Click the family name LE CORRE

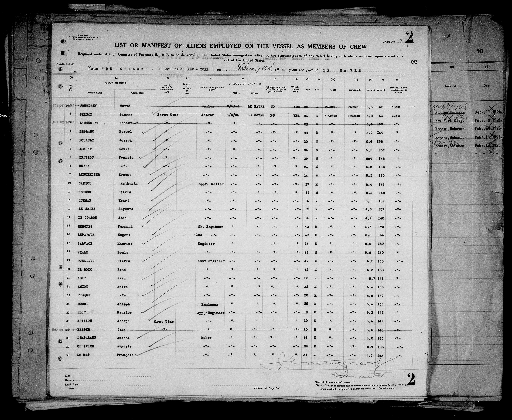coord(87,209)
